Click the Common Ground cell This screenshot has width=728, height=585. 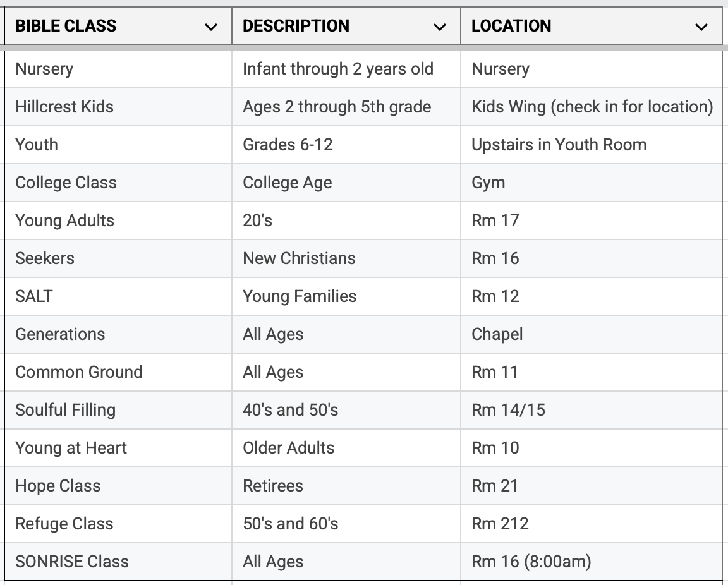pos(118,372)
